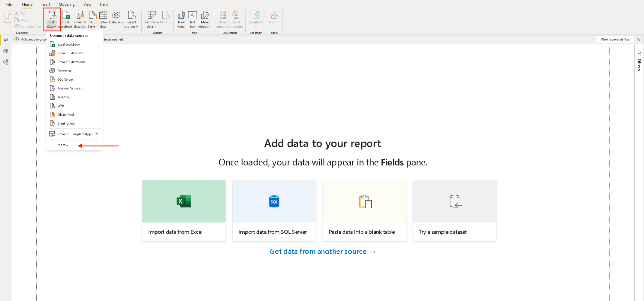Click SQL Server ribbon icon
Screen dimensions: 644x301
(x=92, y=19)
